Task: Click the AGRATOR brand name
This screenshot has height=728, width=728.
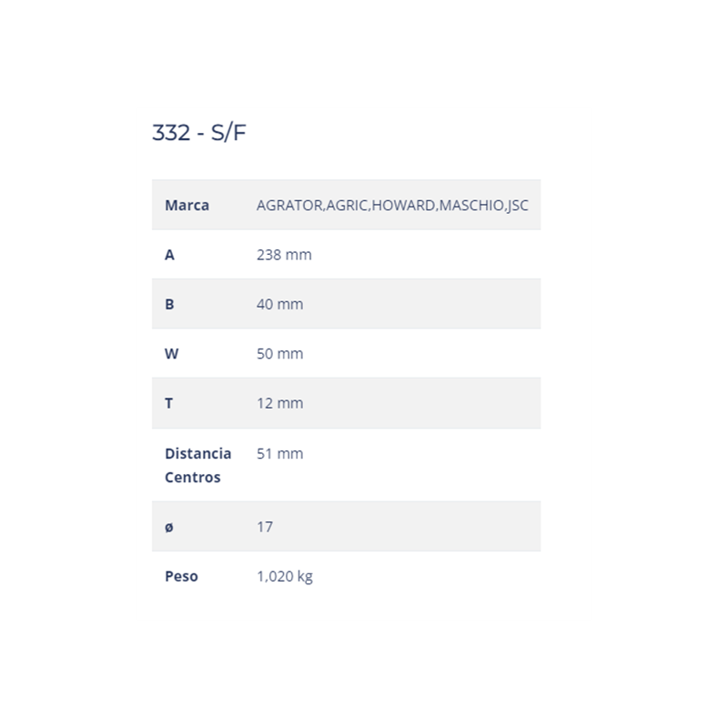Action: [289, 205]
